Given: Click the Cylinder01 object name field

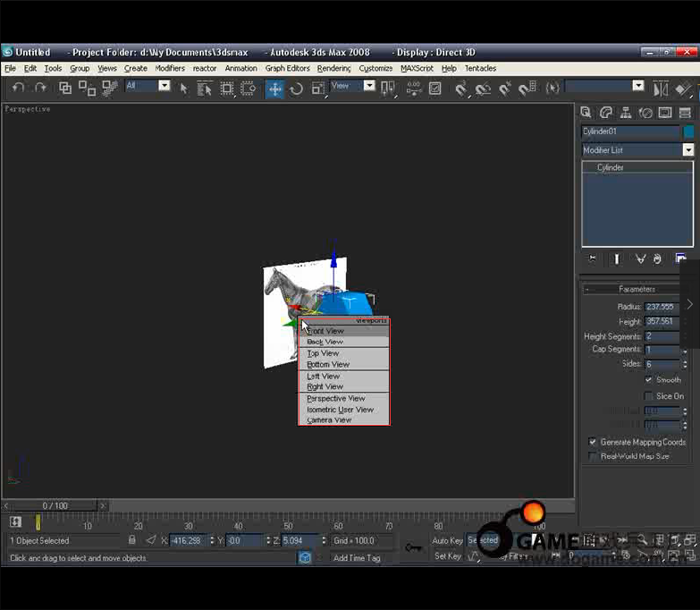Looking at the screenshot, I should click(630, 131).
